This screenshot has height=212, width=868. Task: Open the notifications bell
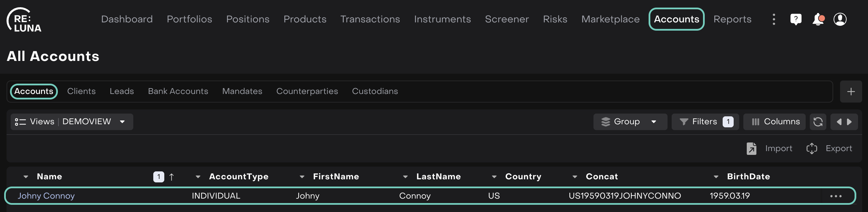(818, 19)
